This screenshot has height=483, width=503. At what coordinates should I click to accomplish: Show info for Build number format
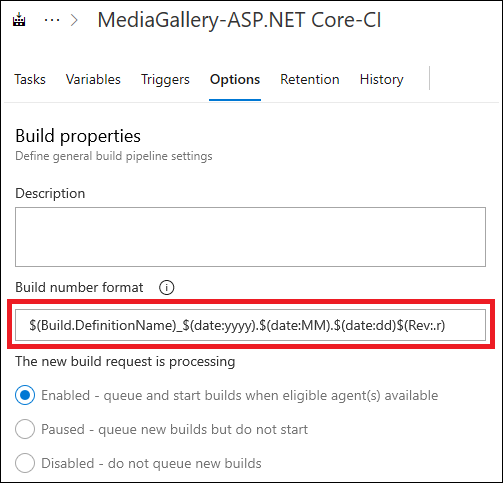[x=166, y=287]
